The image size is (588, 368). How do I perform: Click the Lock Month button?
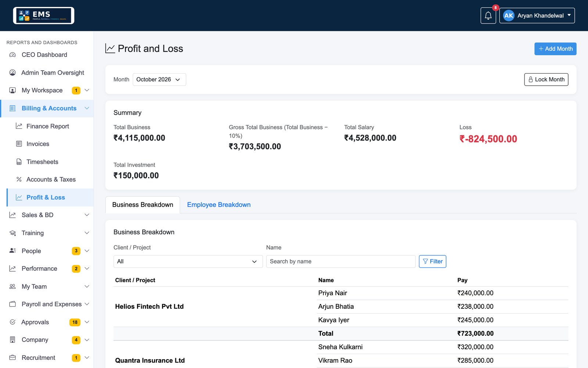(x=546, y=79)
